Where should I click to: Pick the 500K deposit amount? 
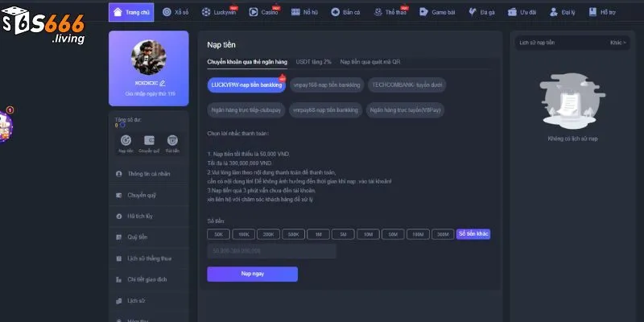[293, 234]
